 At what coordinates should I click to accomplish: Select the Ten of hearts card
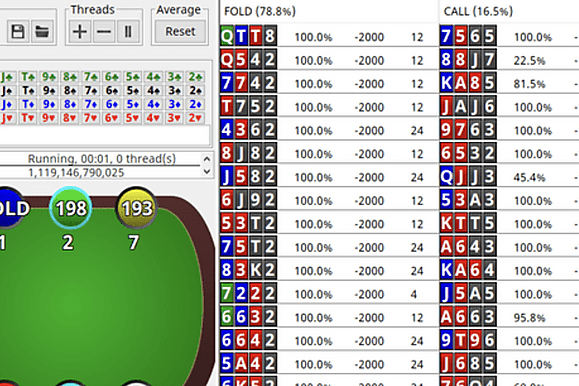[x=28, y=118]
